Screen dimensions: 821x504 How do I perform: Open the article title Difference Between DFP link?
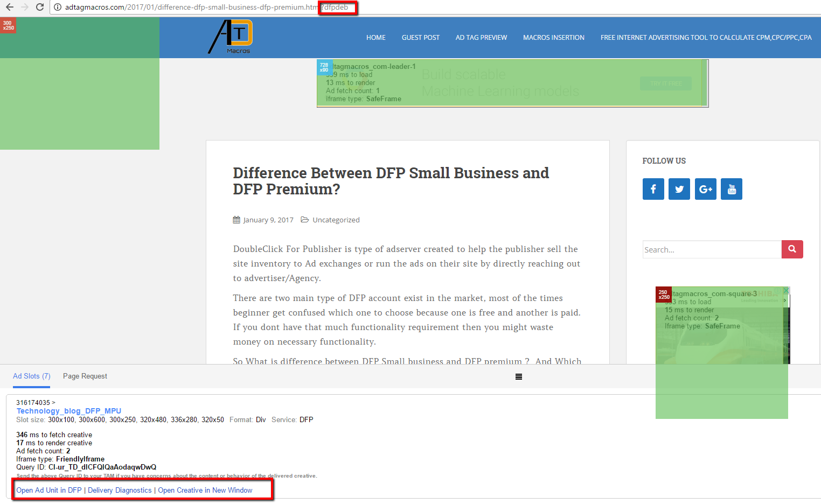[391, 181]
